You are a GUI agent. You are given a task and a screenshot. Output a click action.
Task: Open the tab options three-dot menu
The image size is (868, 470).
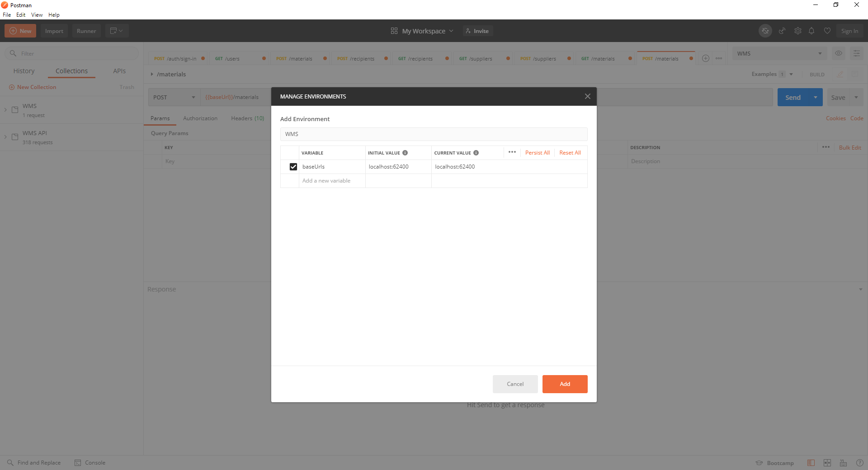tap(718, 58)
